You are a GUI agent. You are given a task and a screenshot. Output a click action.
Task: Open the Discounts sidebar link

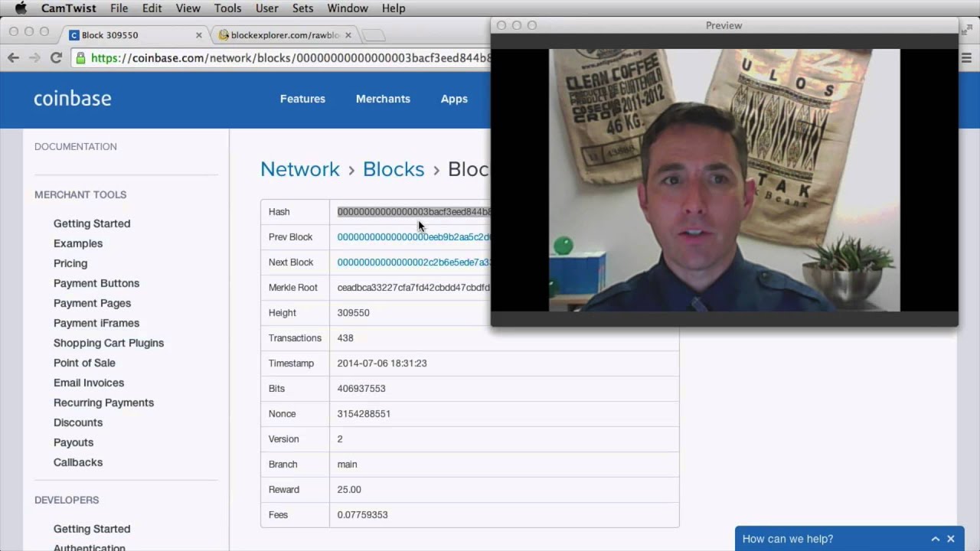click(x=78, y=422)
